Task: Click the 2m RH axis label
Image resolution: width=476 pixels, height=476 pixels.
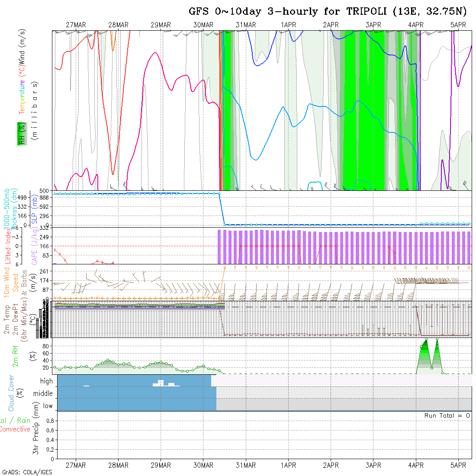Action: (15, 356)
